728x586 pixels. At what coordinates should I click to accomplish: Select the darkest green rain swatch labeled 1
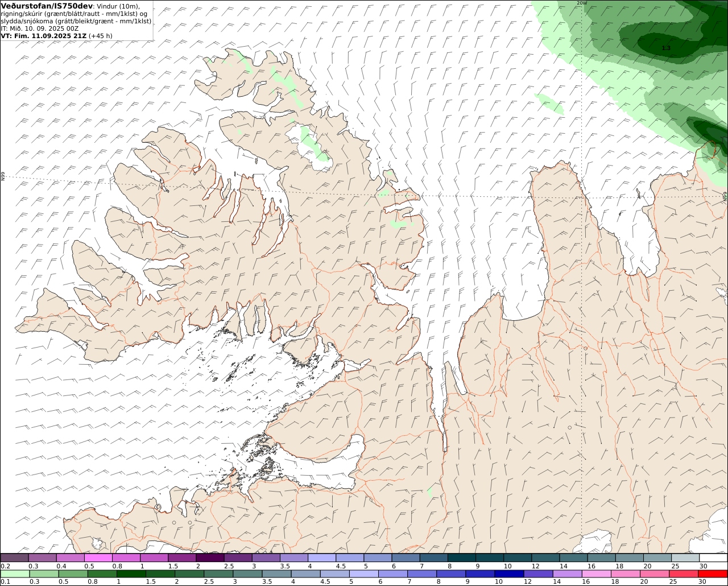click(x=131, y=573)
